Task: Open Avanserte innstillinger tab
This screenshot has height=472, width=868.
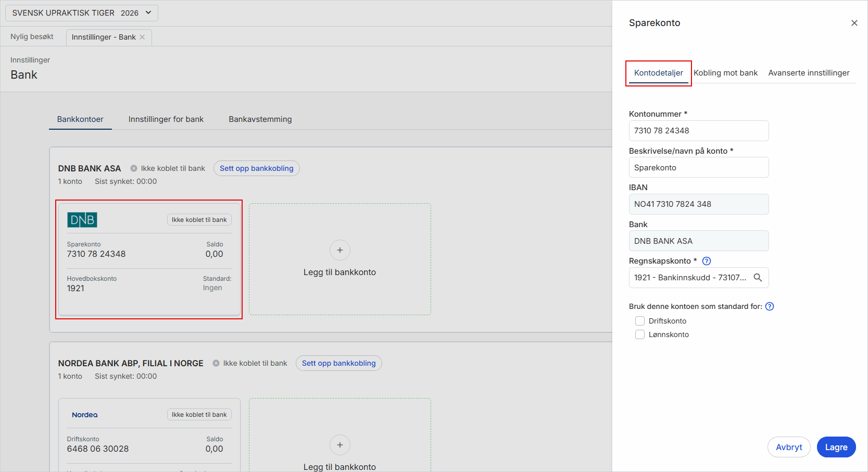Action: tap(809, 73)
